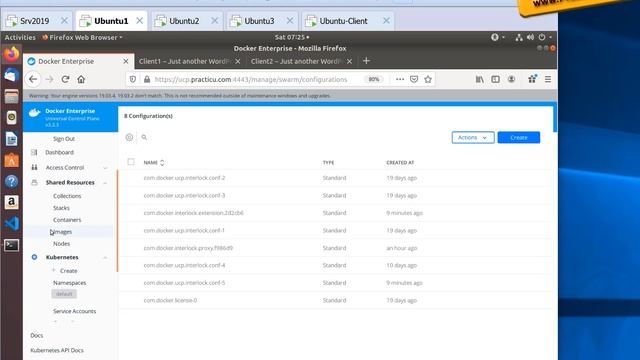The image size is (640, 360).
Task: Open the Images page
Action: pyautogui.click(x=62, y=231)
